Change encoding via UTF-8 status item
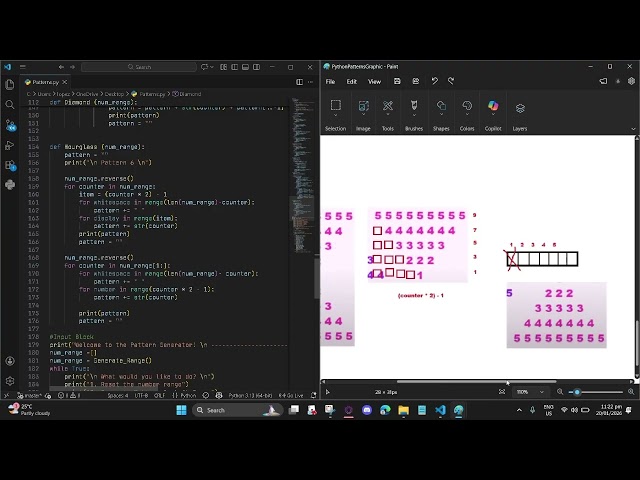 click(141, 396)
